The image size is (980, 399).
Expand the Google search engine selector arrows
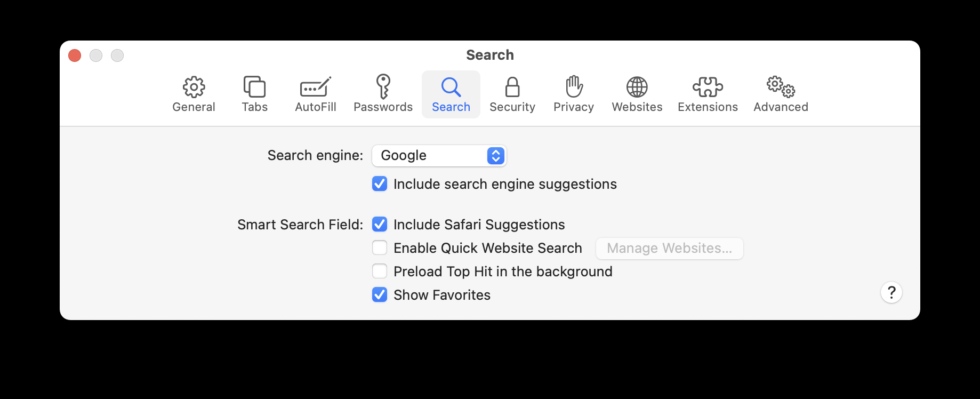pyautogui.click(x=495, y=155)
